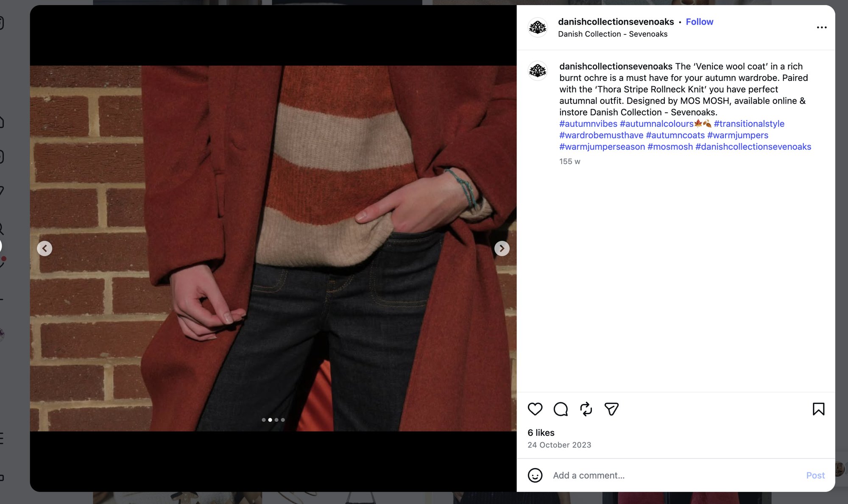
Task: Open the three-dot more options menu
Action: [x=822, y=28]
